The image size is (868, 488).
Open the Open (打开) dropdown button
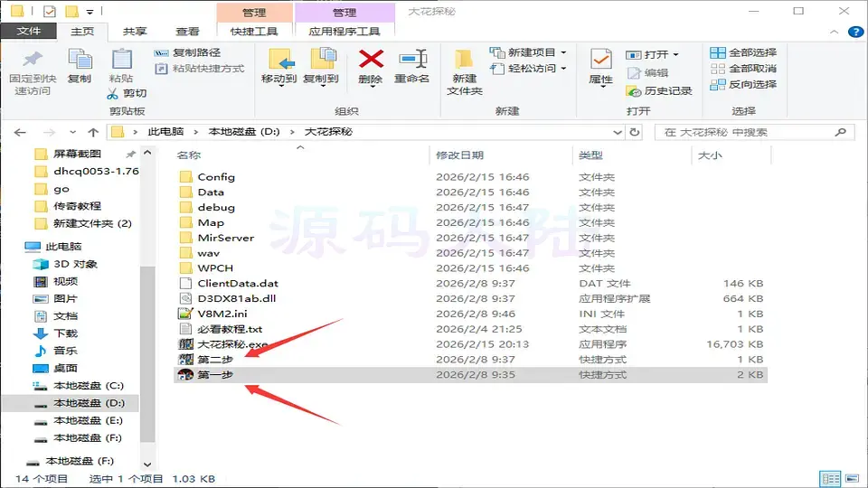[652, 55]
